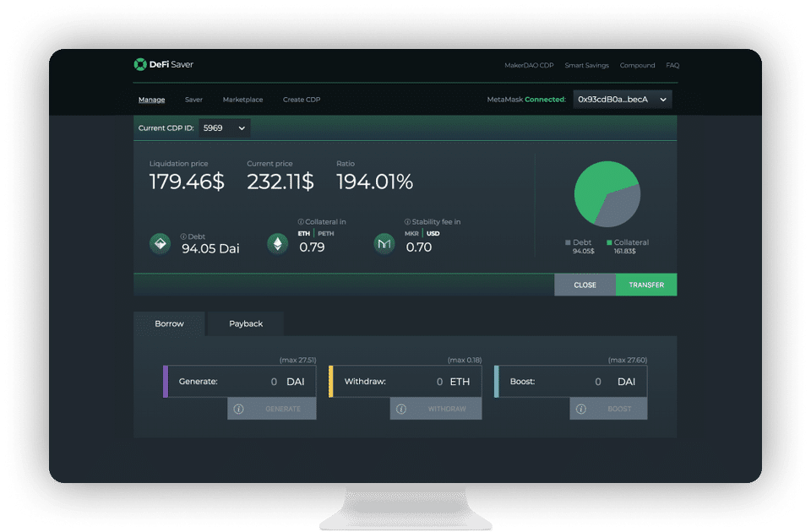Click the (max 27.51) generate hint

[x=298, y=360]
